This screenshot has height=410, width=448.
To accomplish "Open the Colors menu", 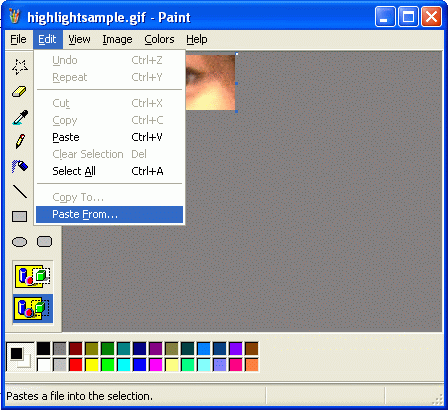I will click(159, 39).
